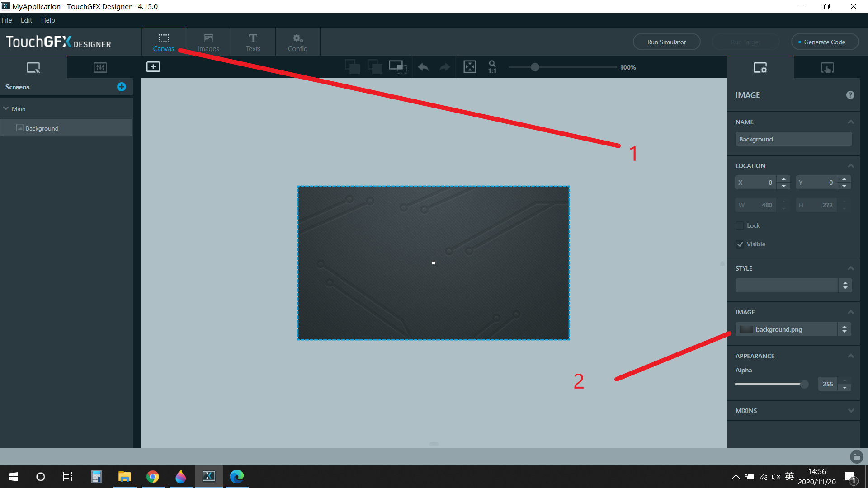Add a new screen with plus icon
Image resolution: width=868 pixels, height=488 pixels.
[x=122, y=87]
